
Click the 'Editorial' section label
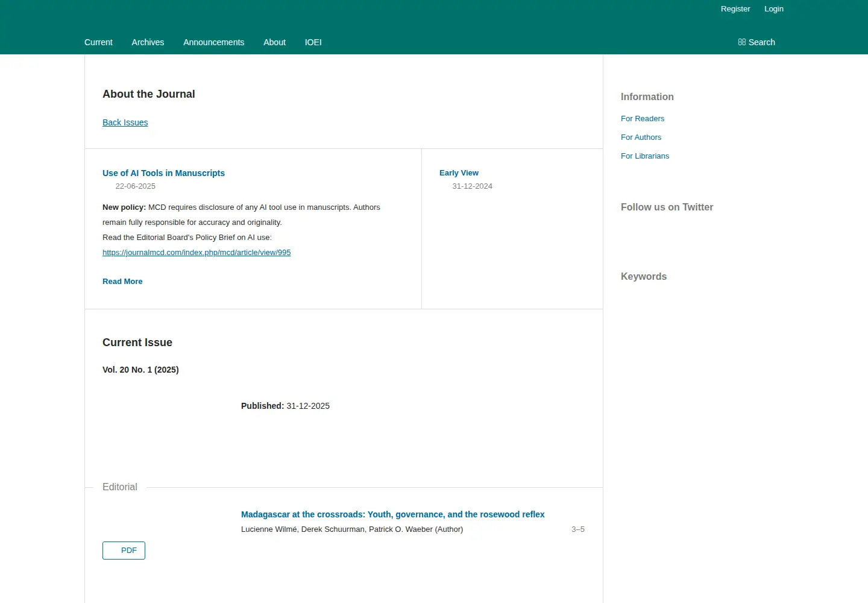pyautogui.click(x=120, y=487)
